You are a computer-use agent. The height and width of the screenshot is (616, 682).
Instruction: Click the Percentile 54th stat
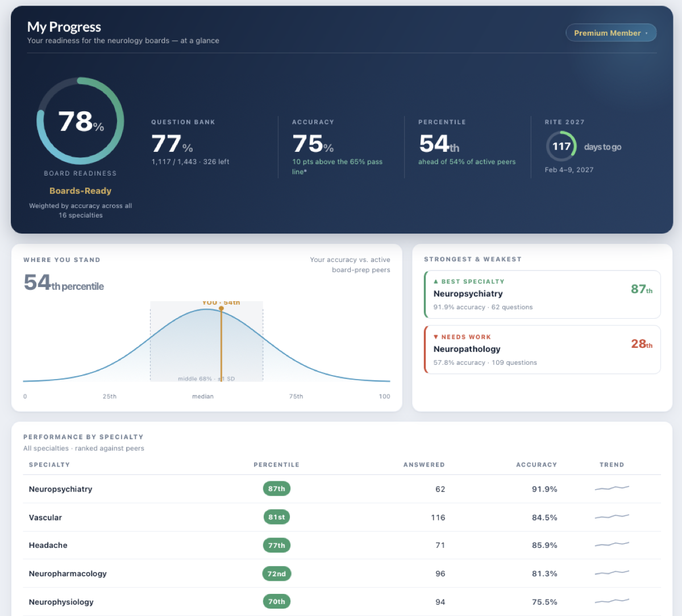click(x=439, y=144)
